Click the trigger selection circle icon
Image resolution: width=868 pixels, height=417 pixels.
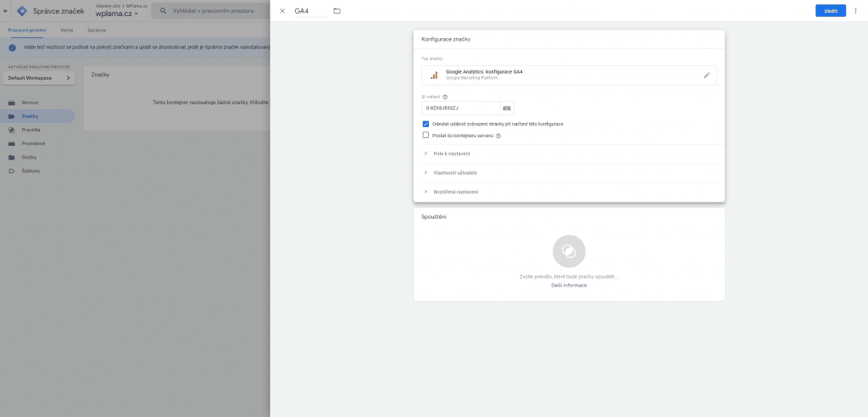pyautogui.click(x=569, y=252)
